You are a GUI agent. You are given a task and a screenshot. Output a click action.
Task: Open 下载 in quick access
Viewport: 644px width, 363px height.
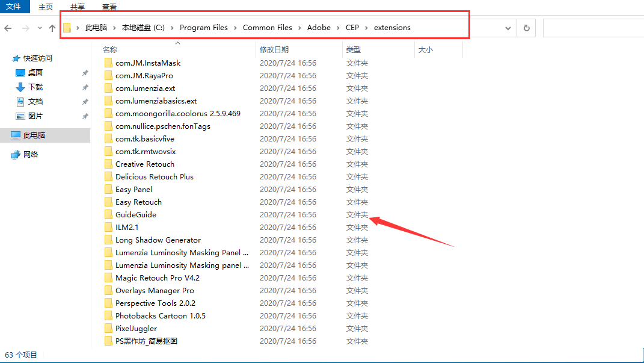click(35, 87)
